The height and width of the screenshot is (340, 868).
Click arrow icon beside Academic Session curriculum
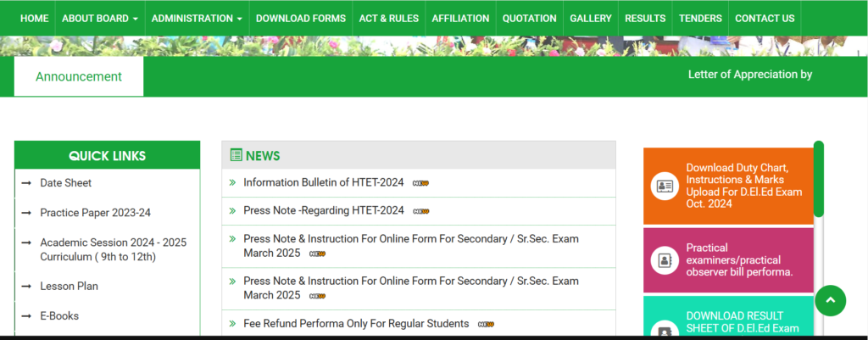[26, 242]
